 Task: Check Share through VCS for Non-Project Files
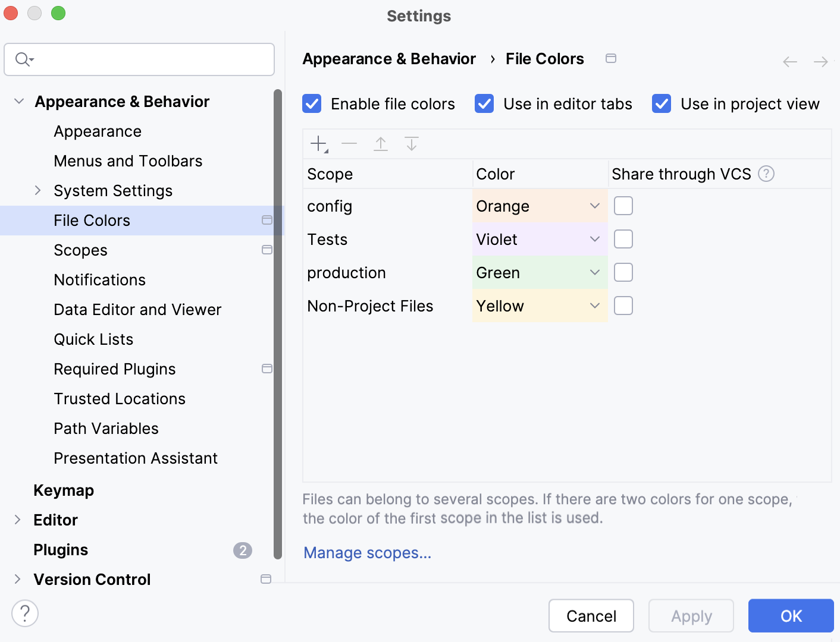pos(623,306)
